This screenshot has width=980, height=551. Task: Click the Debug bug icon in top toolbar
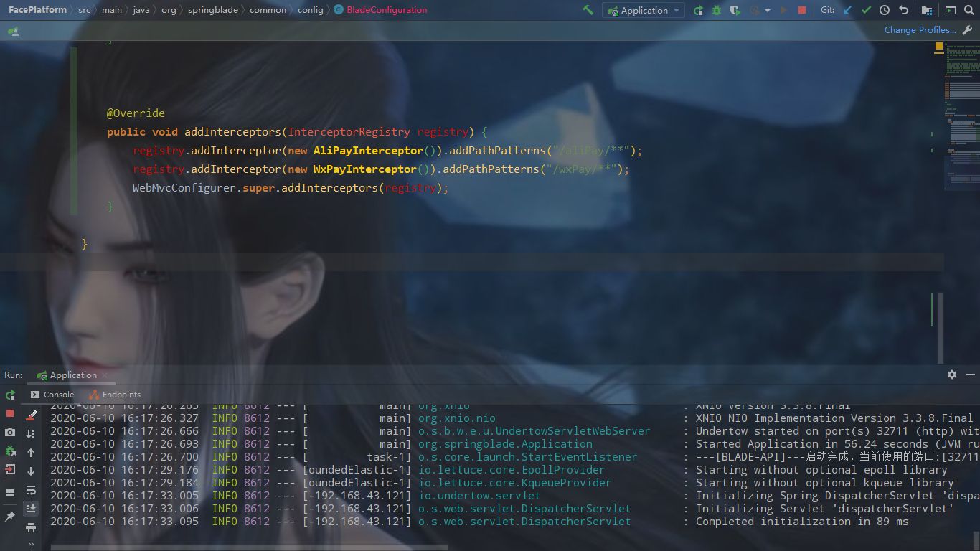pyautogui.click(x=717, y=11)
